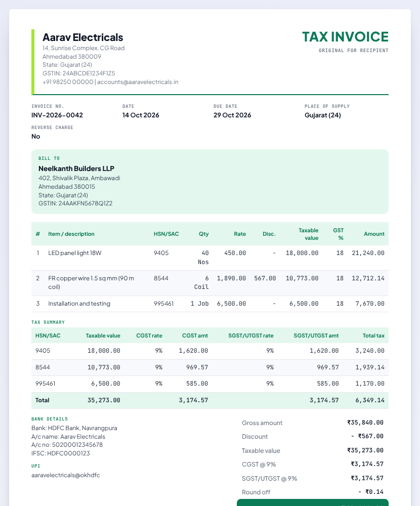Click total tax 1,939.14 for HSN 8544
Image resolution: width=420 pixels, height=506 pixels.
370,367
